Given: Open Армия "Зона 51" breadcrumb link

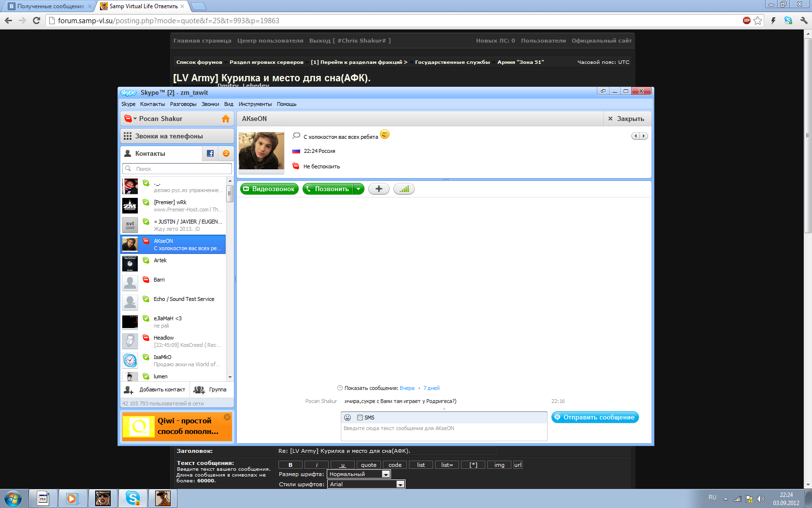Looking at the screenshot, I should tap(521, 62).
